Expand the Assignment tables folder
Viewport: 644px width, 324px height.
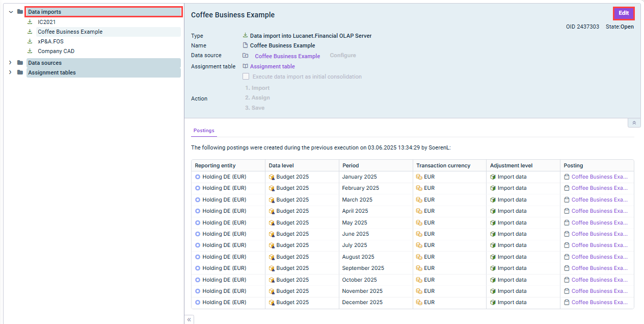pyautogui.click(x=11, y=72)
